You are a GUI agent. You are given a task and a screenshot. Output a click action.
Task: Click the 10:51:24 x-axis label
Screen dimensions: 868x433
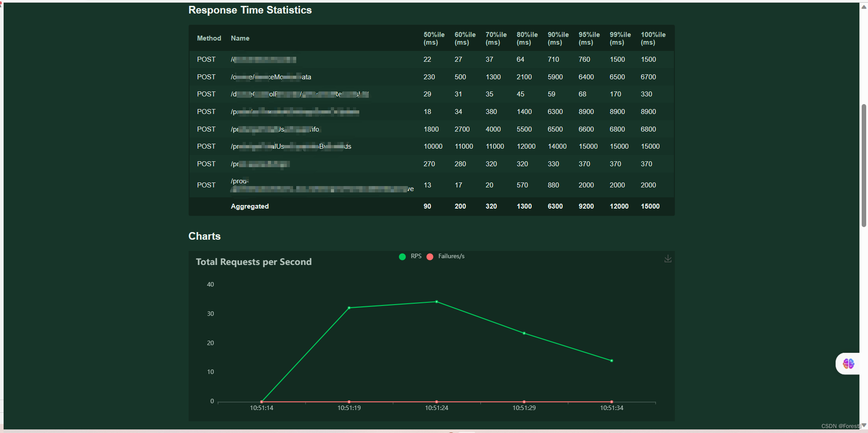click(437, 408)
